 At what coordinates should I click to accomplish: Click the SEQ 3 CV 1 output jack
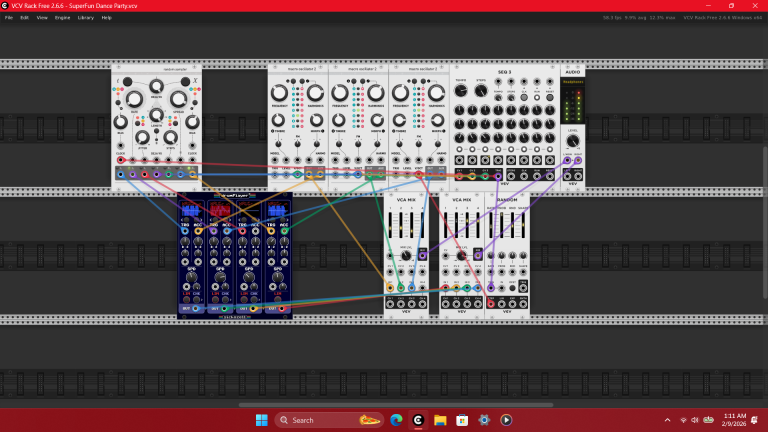pyautogui.click(x=459, y=176)
